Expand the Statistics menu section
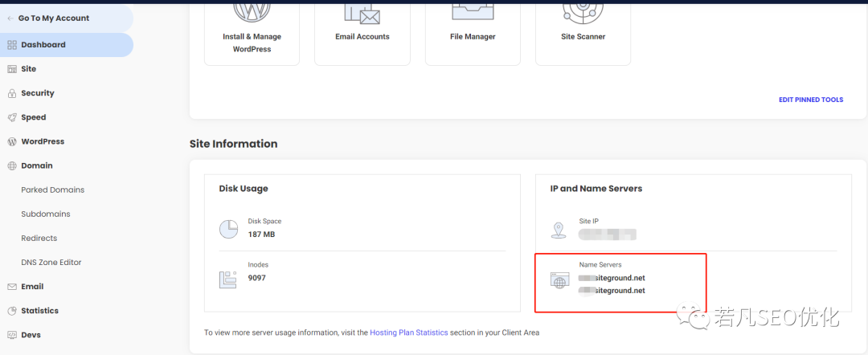Screen dimensions: 868x355 coord(67,311)
